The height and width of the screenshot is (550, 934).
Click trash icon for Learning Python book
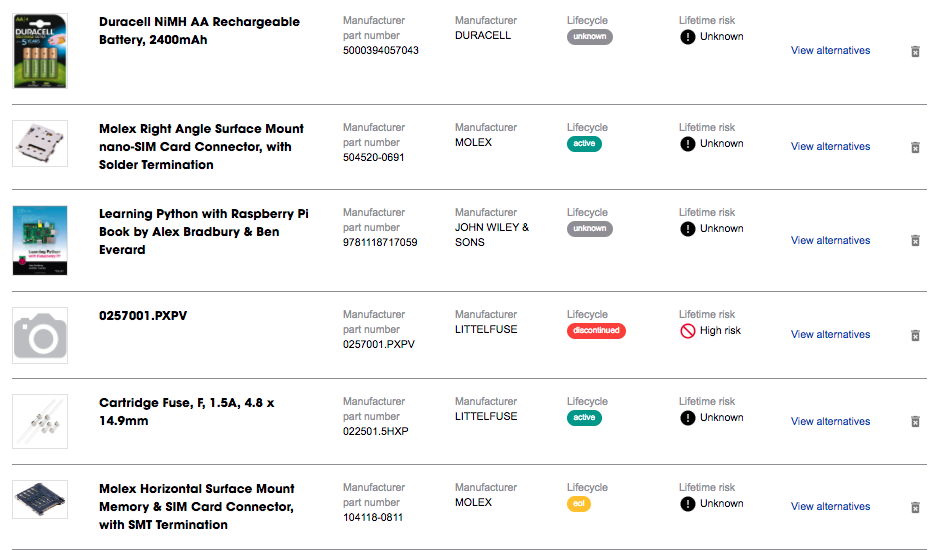pos(916,241)
